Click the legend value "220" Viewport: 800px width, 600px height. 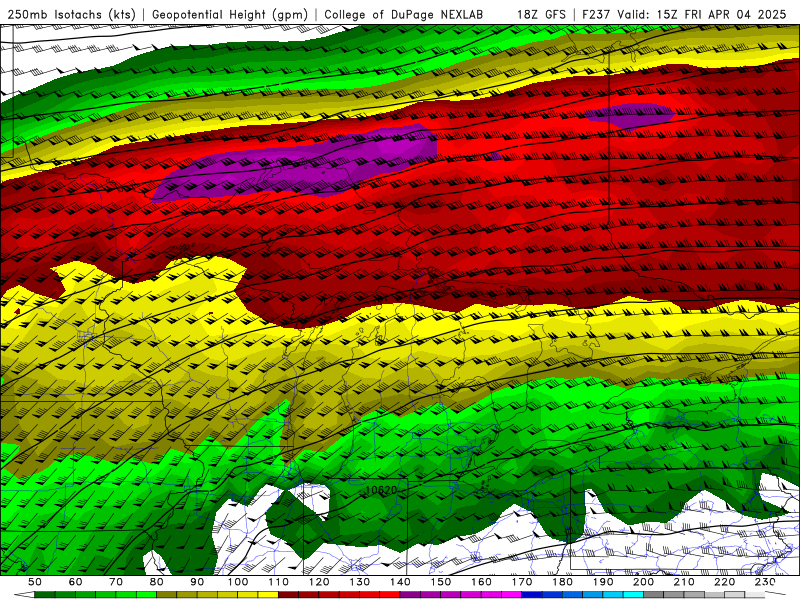[724, 582]
